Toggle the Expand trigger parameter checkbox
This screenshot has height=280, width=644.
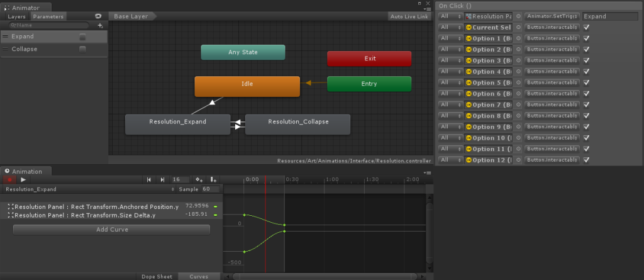pos(82,37)
